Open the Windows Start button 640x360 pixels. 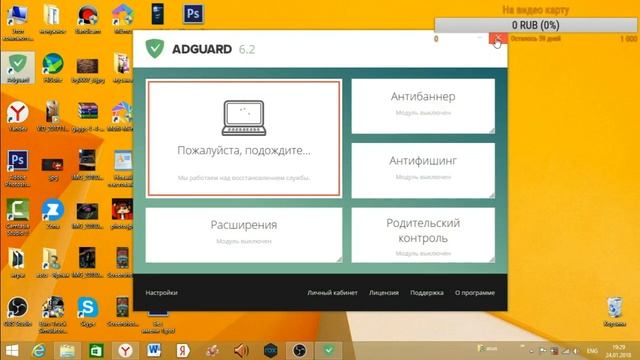point(12,351)
